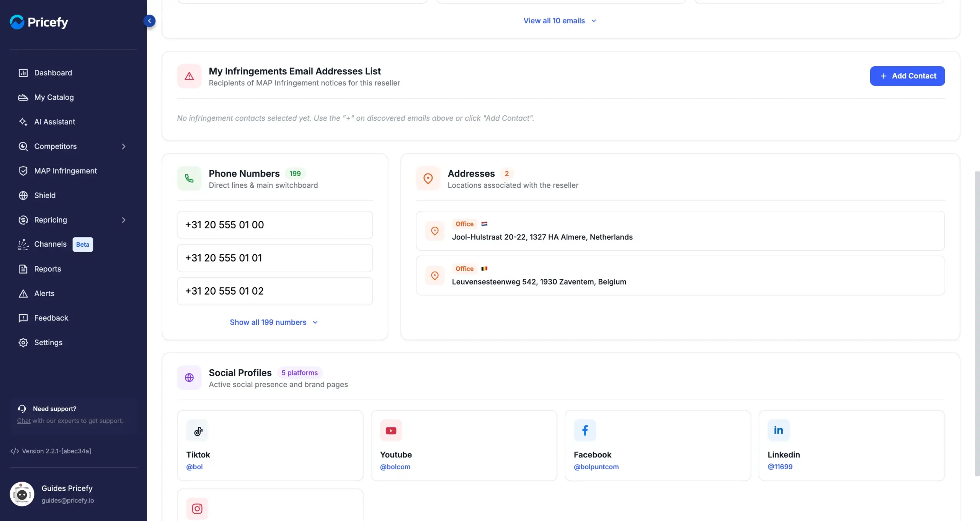
Task: Expand the Competitors submenu chevron
Action: (x=123, y=146)
